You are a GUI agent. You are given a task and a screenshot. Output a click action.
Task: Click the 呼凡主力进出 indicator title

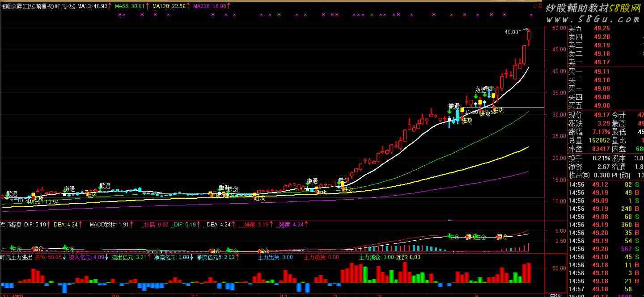coord(17,257)
